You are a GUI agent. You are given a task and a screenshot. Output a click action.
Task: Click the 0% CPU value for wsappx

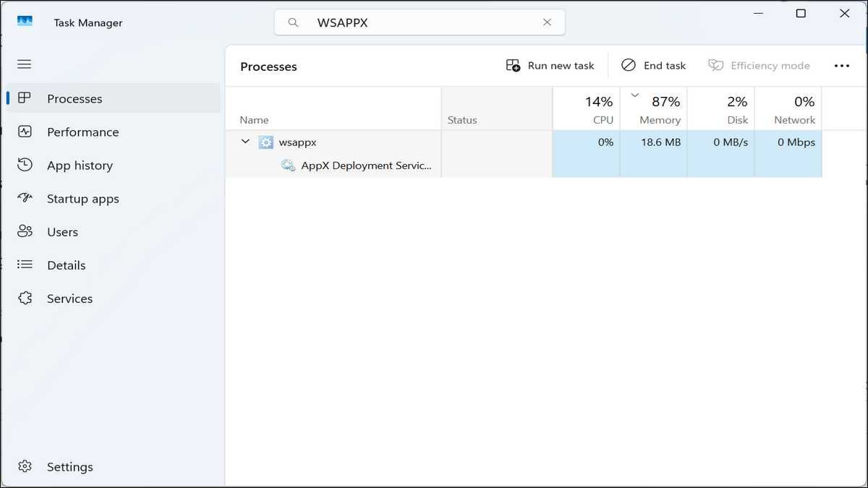click(x=605, y=142)
